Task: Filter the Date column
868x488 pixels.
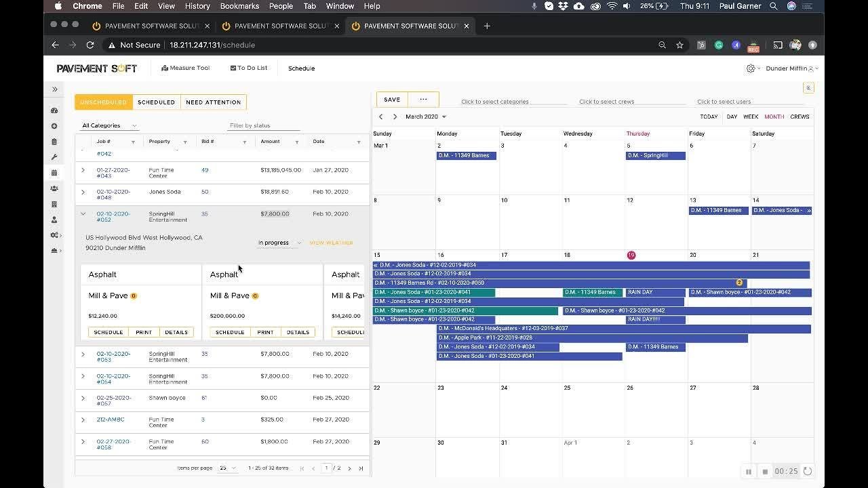Action: coord(359,142)
